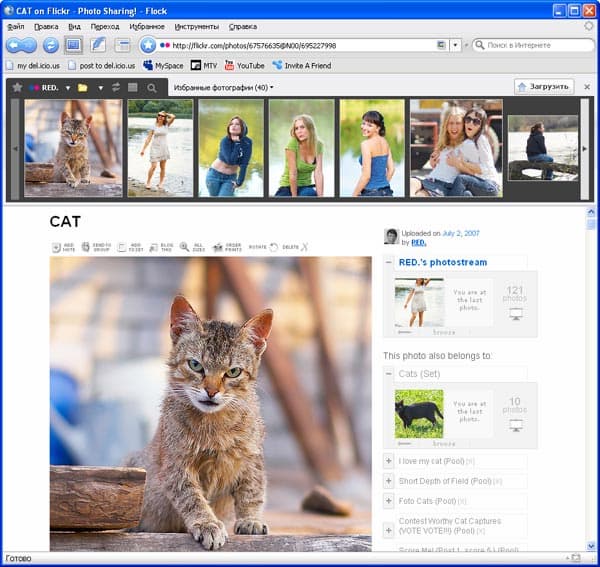Open the Переход menu
The height and width of the screenshot is (567, 600).
pos(105,26)
